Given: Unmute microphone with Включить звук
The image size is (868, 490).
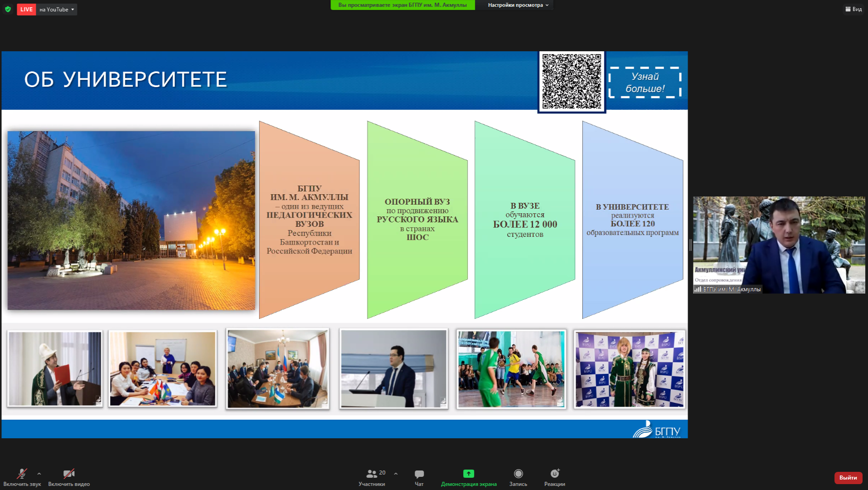Looking at the screenshot, I should pyautogui.click(x=22, y=477).
